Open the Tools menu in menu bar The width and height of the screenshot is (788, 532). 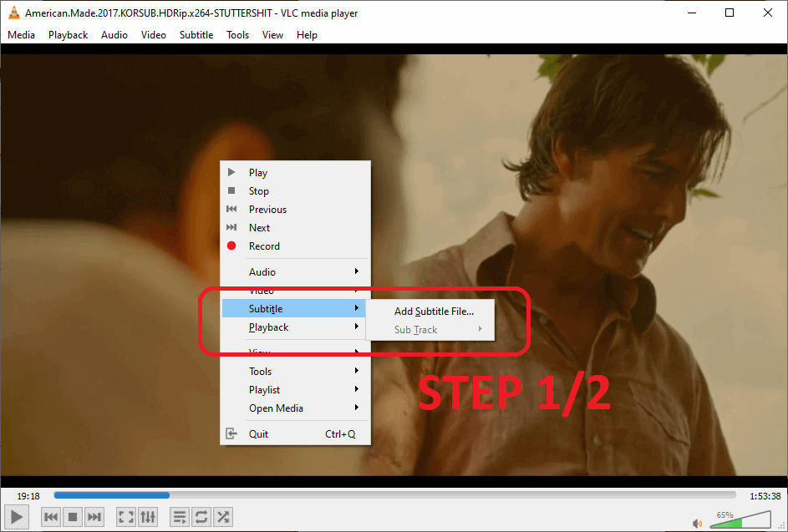pyautogui.click(x=237, y=35)
